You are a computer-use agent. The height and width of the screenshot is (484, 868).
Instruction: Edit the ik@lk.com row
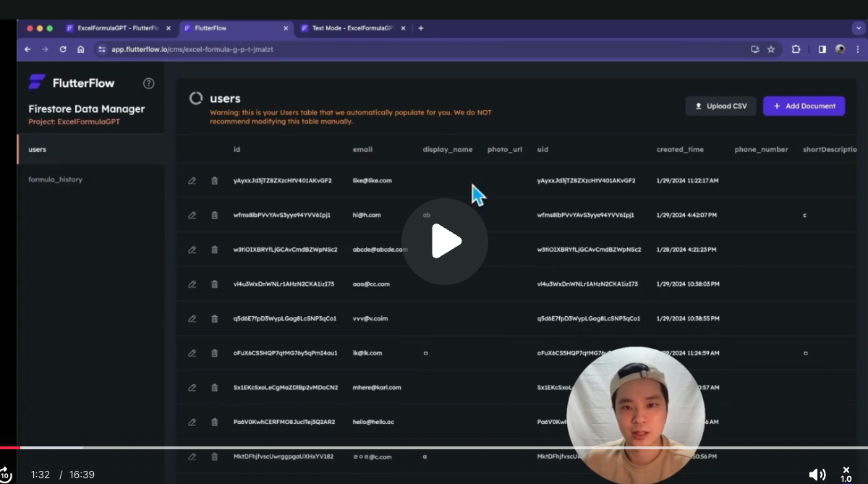[x=192, y=353]
